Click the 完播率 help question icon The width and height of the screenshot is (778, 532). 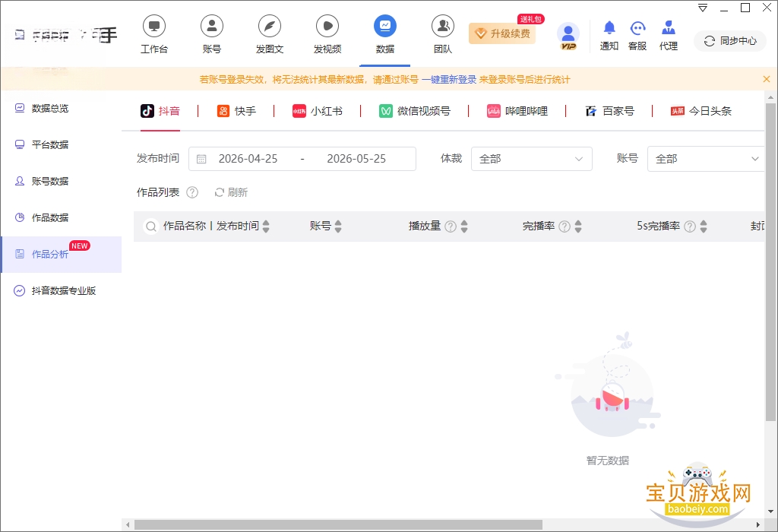[x=565, y=226]
